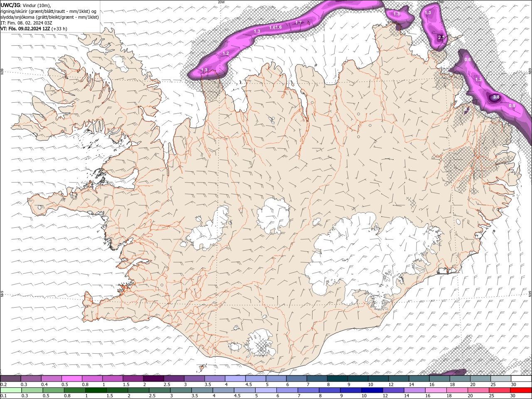This screenshot has width=532, height=399.
Task: Click the '20W' longitude label at the top
Action: [221, 2]
